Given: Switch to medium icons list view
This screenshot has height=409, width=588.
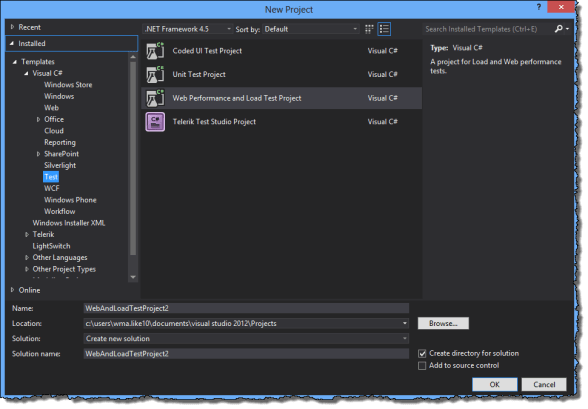Looking at the screenshot, I should tap(384, 29).
